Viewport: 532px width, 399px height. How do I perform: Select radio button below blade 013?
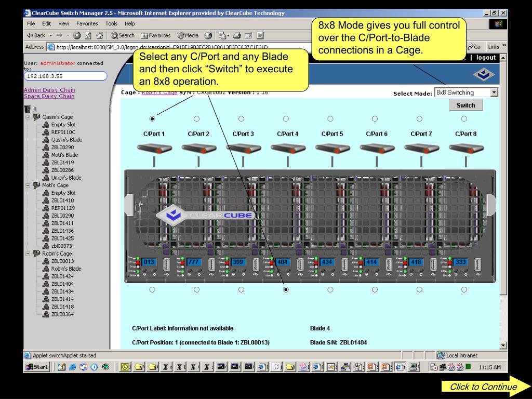(x=152, y=290)
